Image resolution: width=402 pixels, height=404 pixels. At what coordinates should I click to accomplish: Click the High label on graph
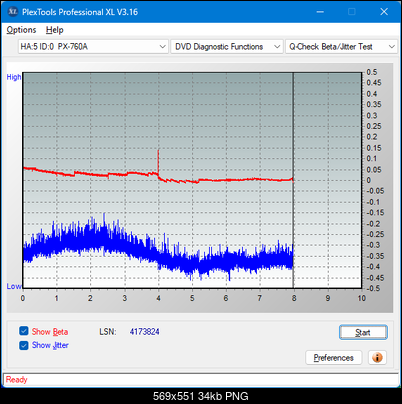pos(14,77)
